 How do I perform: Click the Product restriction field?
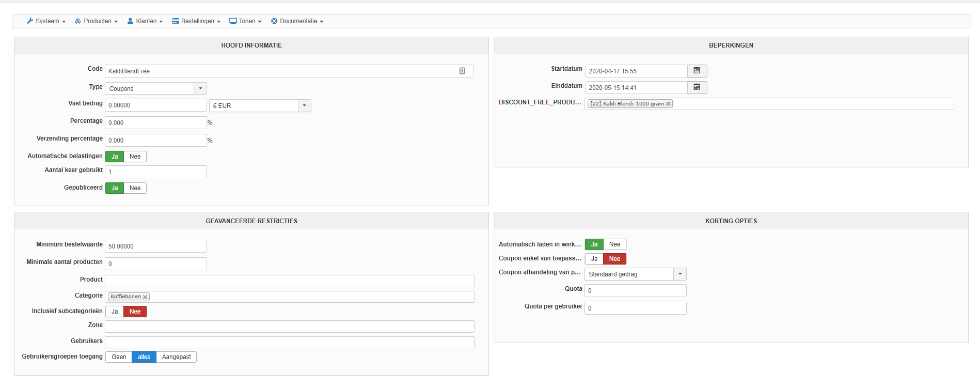coord(290,281)
